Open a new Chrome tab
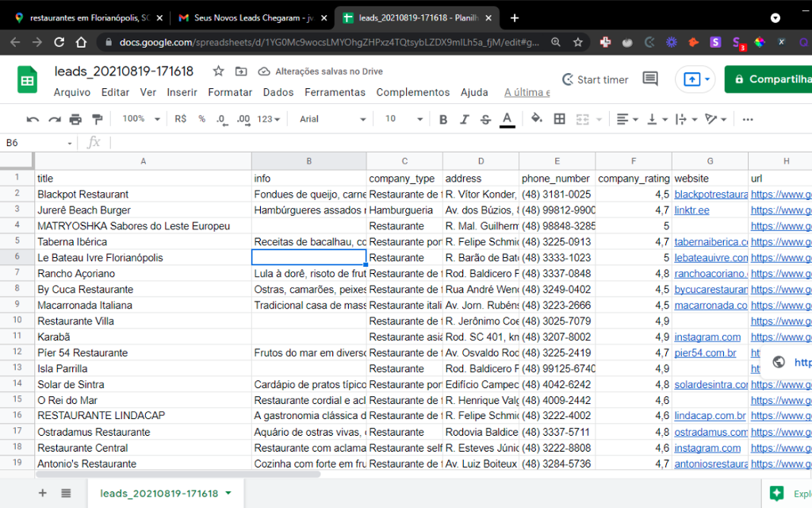Viewport: 812px width, 508px height. [514, 18]
